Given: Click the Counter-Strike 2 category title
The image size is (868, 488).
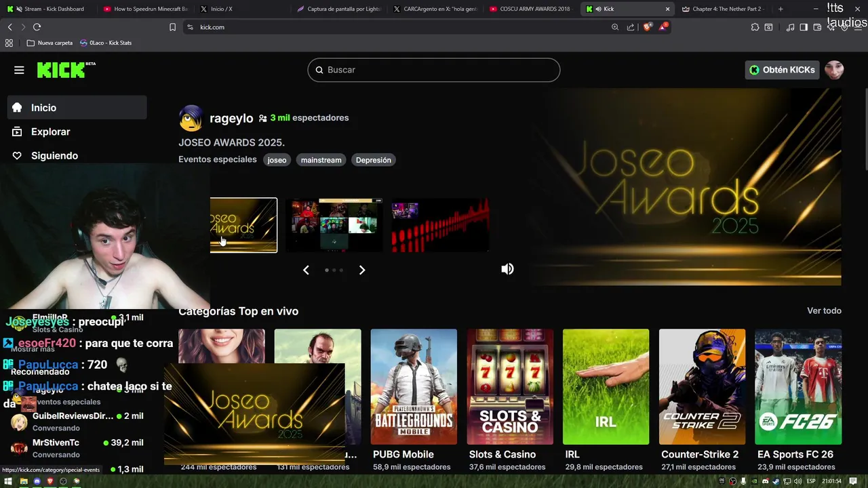Looking at the screenshot, I should [x=700, y=454].
